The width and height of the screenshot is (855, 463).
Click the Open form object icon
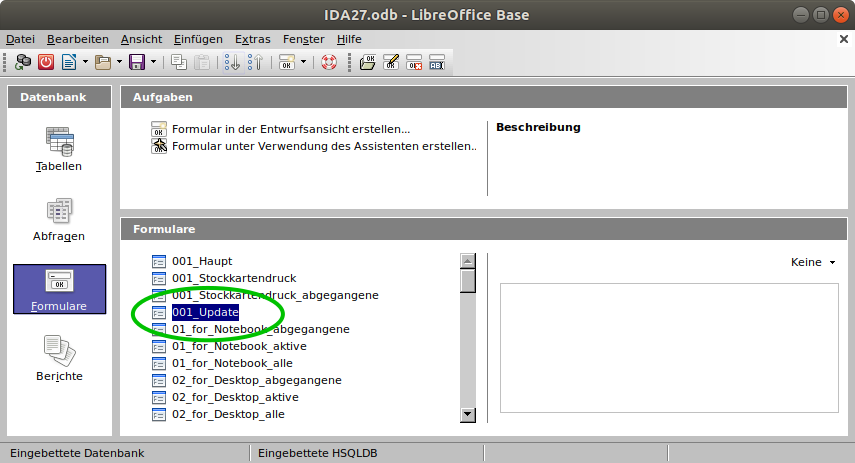tap(368, 62)
